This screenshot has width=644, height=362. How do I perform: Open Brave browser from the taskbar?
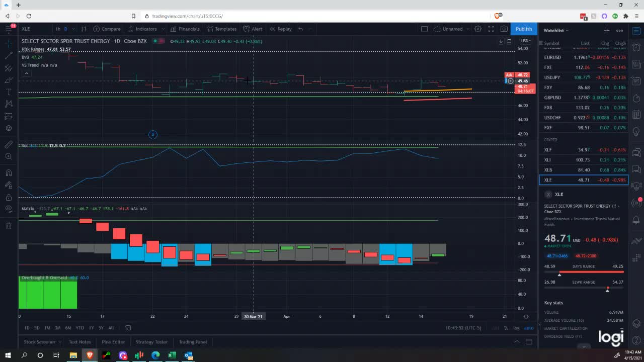pos(90,355)
